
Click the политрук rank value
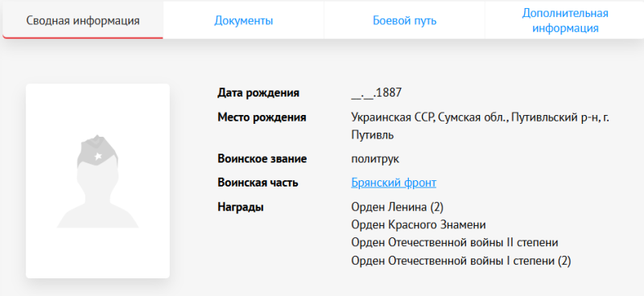coord(375,159)
